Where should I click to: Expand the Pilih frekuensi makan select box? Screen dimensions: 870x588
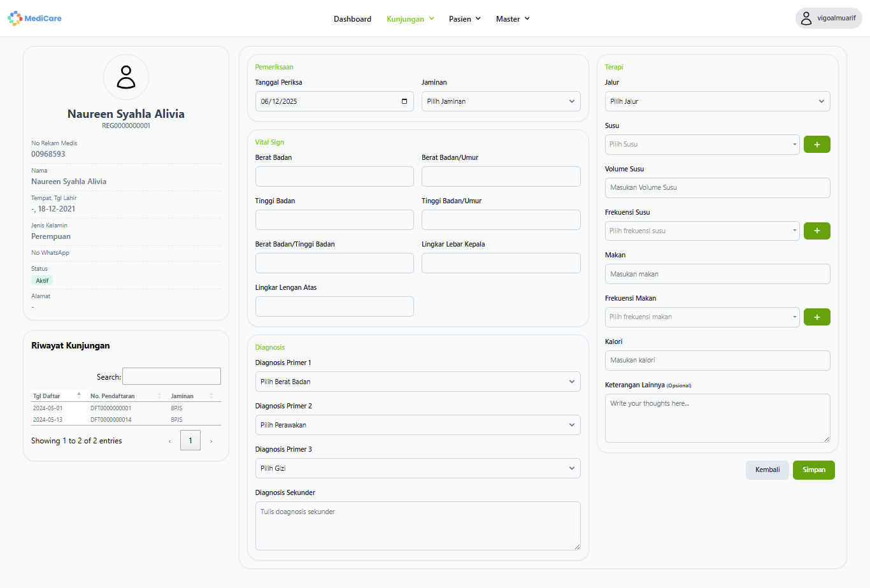click(x=702, y=317)
